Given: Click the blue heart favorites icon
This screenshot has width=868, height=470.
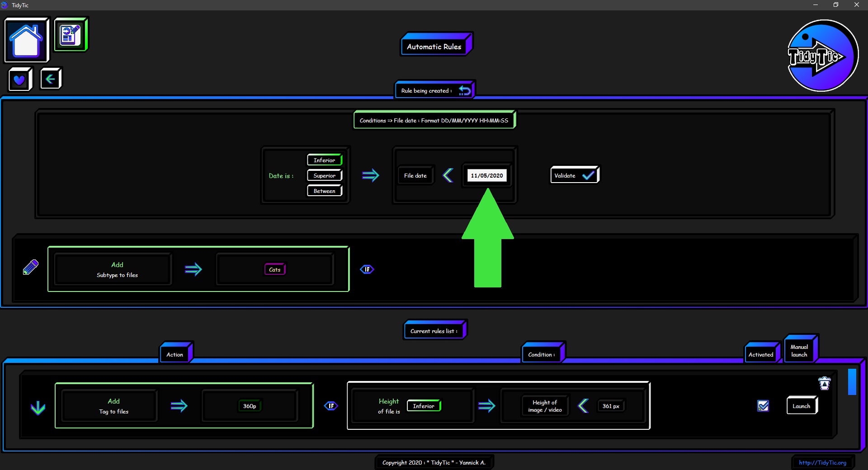Looking at the screenshot, I should (20, 80).
